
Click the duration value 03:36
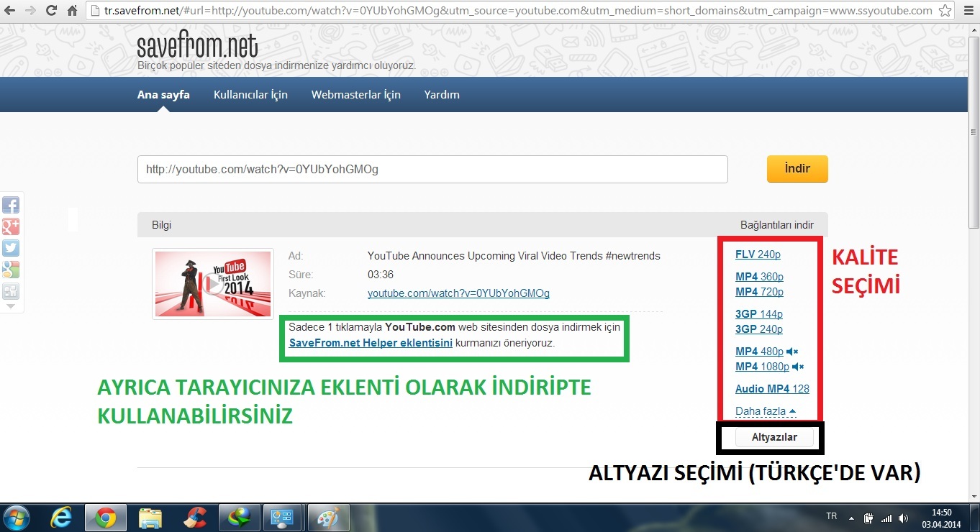pyautogui.click(x=381, y=275)
